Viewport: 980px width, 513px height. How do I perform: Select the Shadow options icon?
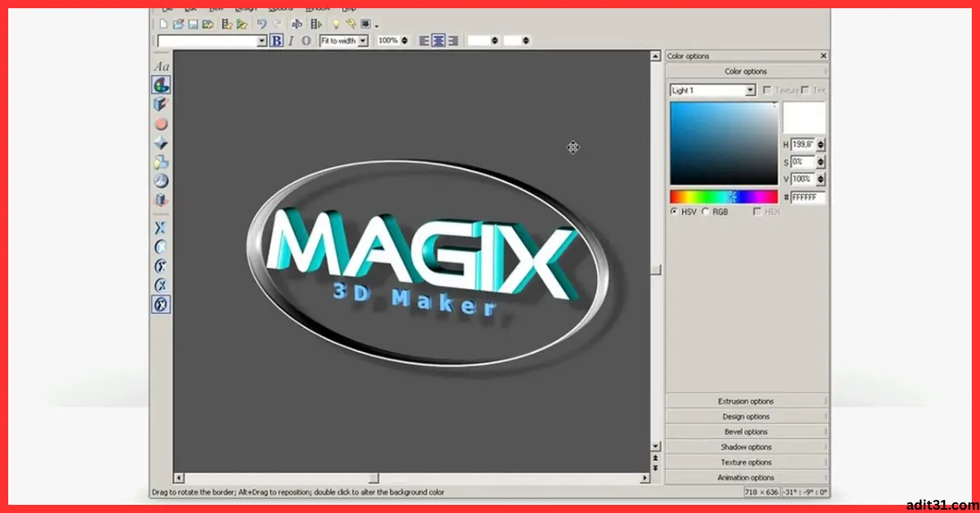162,162
